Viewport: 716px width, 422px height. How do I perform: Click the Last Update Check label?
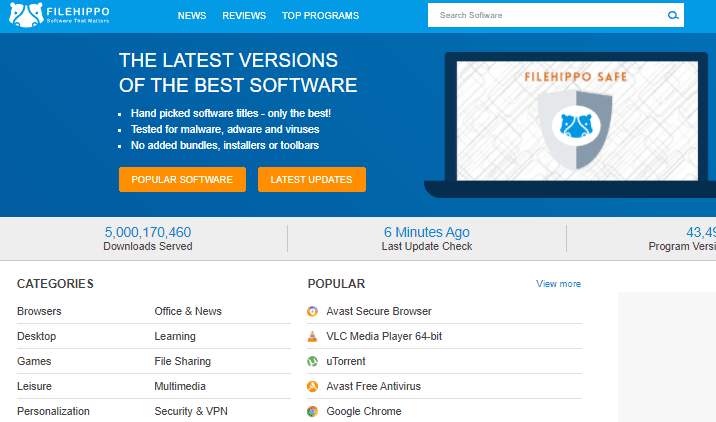pos(426,246)
